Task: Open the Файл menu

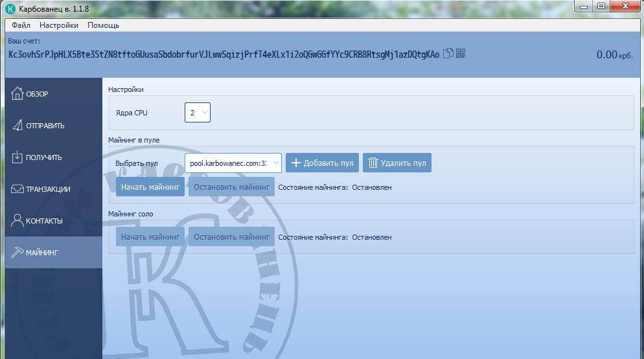Action: click(21, 25)
